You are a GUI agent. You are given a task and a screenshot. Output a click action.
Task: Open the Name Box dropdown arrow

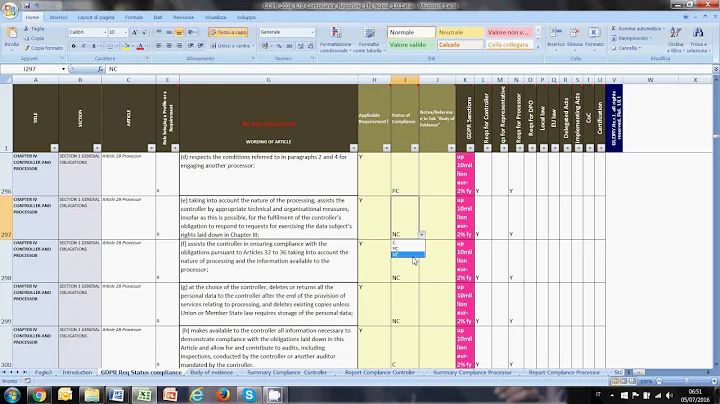point(63,69)
